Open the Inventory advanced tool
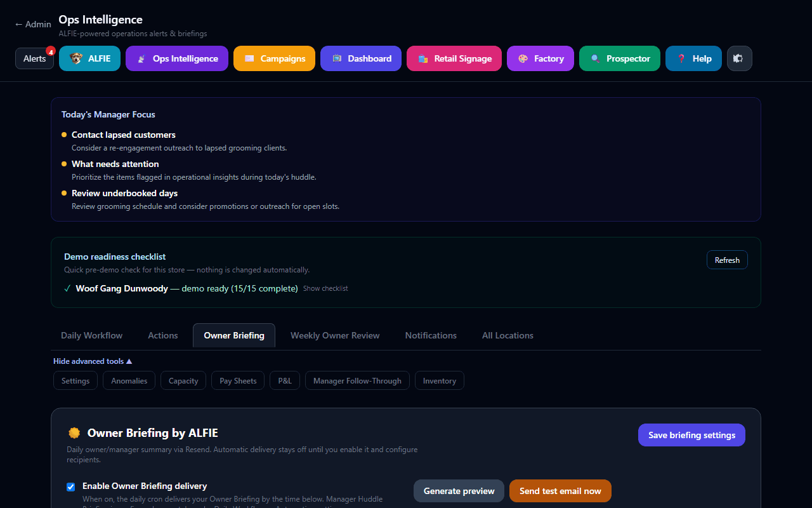812x508 pixels. point(440,380)
